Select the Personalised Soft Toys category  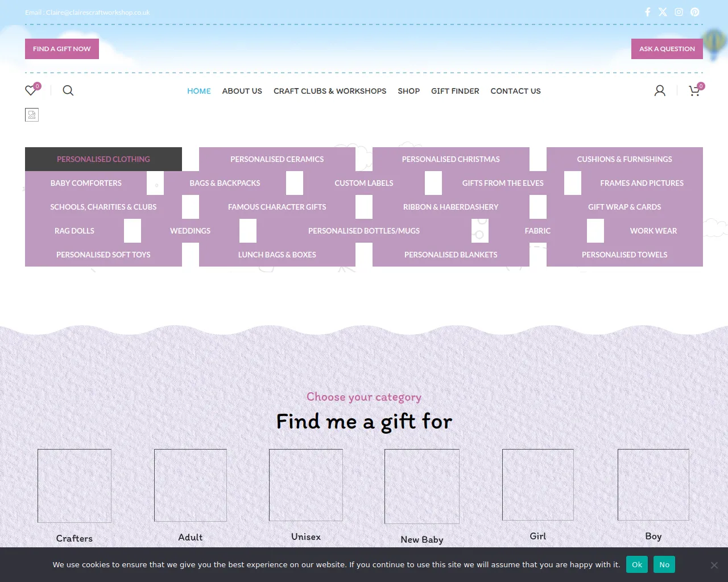(x=104, y=255)
